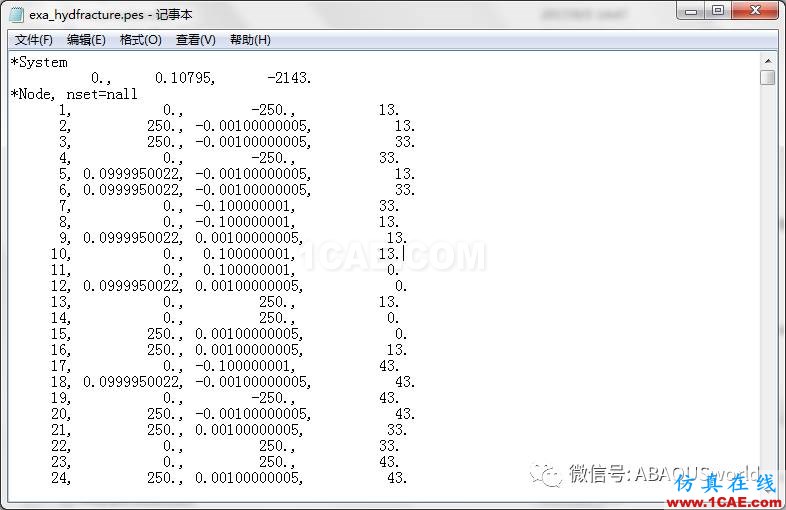The image size is (786, 510).
Task: Click the 33. value in node 22 row
Action: tap(389, 446)
